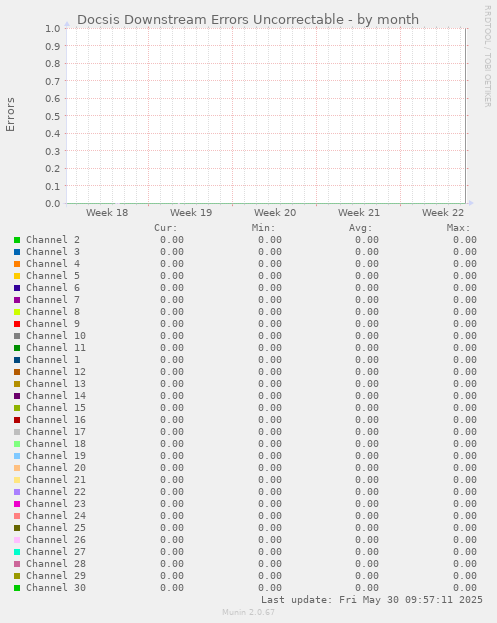This screenshot has height=623, width=497.
Task: Click the Channel 24 legend label
Action: (x=56, y=516)
